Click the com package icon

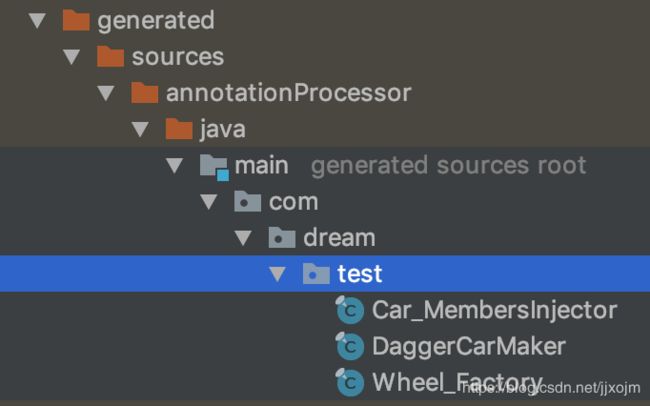tap(247, 201)
